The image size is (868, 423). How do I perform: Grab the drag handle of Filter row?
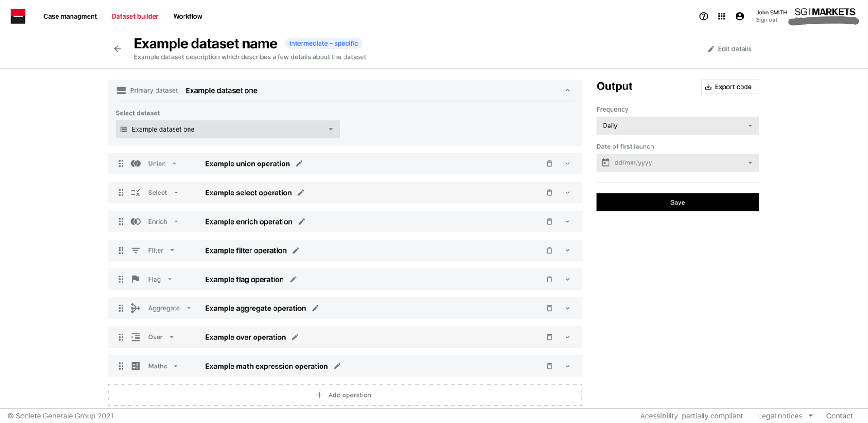121,250
